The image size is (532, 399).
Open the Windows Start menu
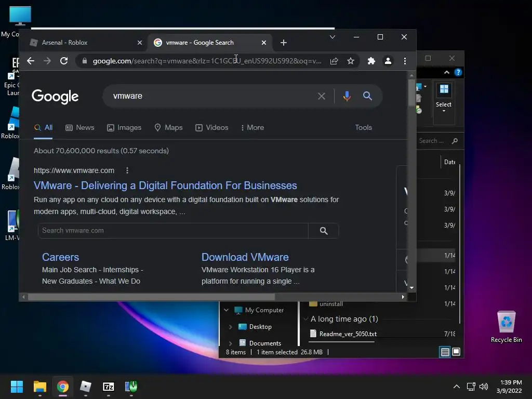pos(17,387)
